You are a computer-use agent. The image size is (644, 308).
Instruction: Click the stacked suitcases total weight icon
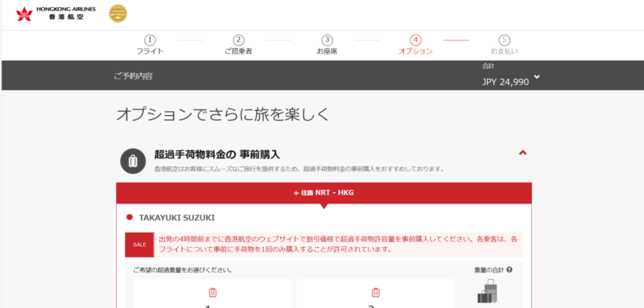click(x=488, y=292)
